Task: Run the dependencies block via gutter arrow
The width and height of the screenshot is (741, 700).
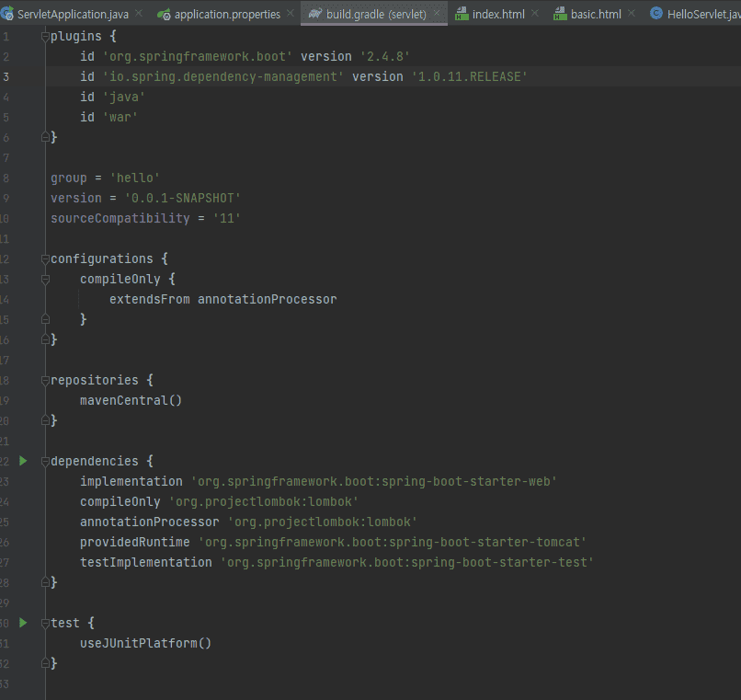Action: pyautogui.click(x=23, y=461)
